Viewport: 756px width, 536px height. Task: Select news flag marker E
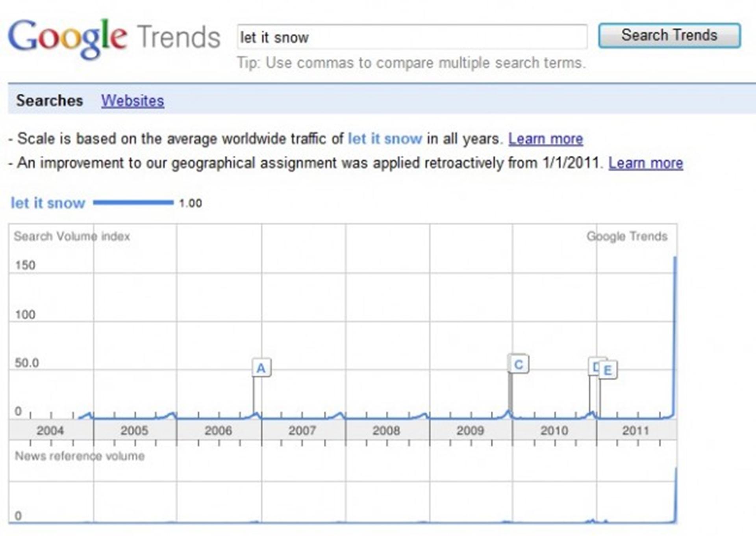608,370
